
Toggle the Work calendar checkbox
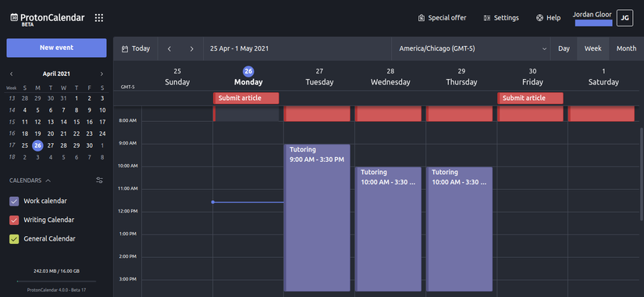(x=14, y=201)
